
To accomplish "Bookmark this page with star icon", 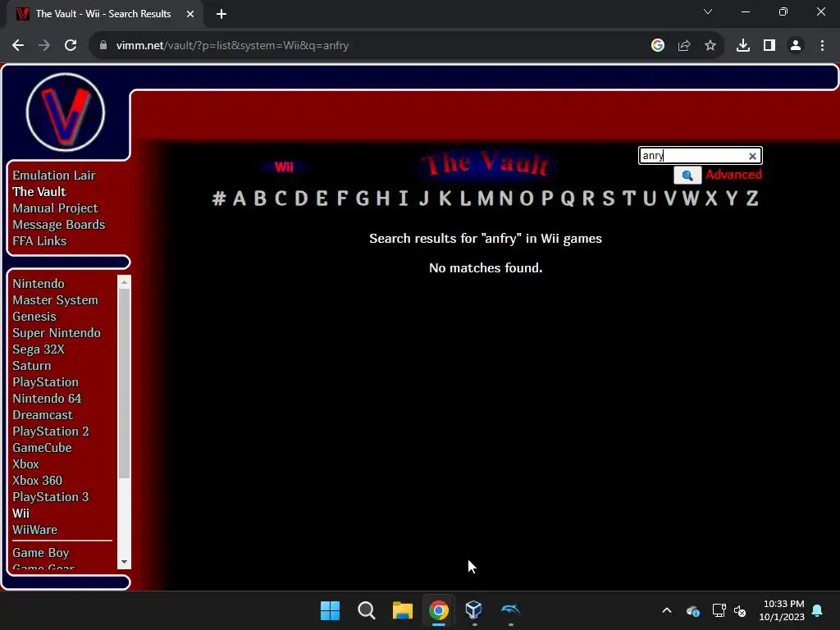I will [710, 46].
